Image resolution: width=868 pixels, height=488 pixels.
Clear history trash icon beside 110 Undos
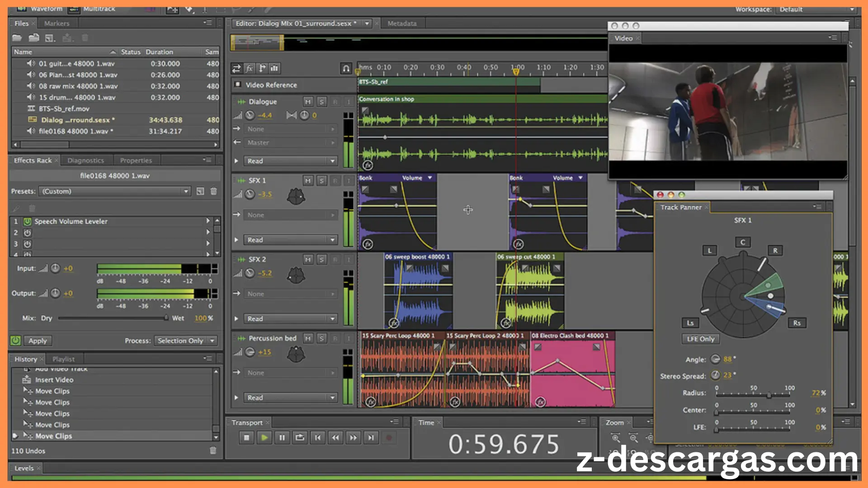pos(213,450)
